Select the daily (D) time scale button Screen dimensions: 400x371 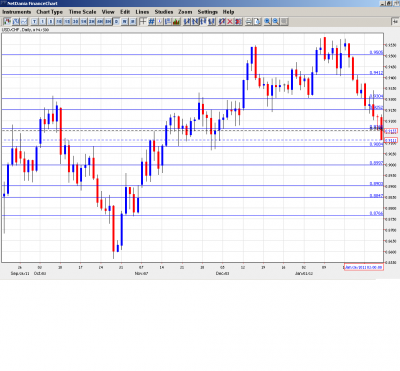[116, 22]
